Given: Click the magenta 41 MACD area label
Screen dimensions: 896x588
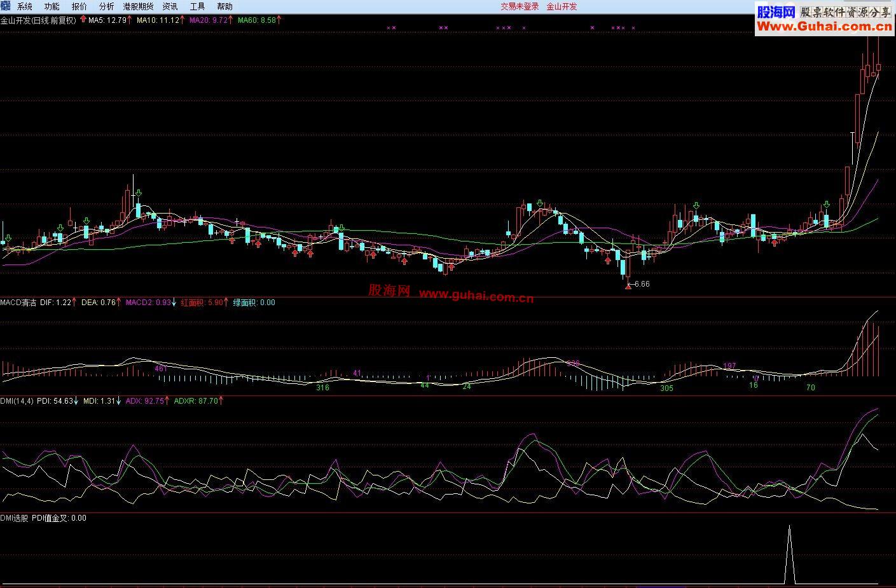Looking at the screenshot, I should [x=357, y=373].
